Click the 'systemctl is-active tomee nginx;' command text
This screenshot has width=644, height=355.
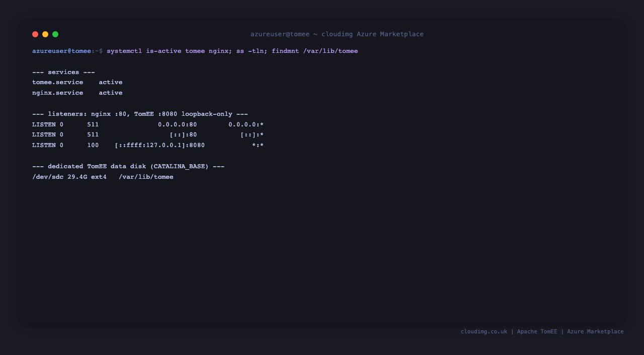click(x=170, y=51)
